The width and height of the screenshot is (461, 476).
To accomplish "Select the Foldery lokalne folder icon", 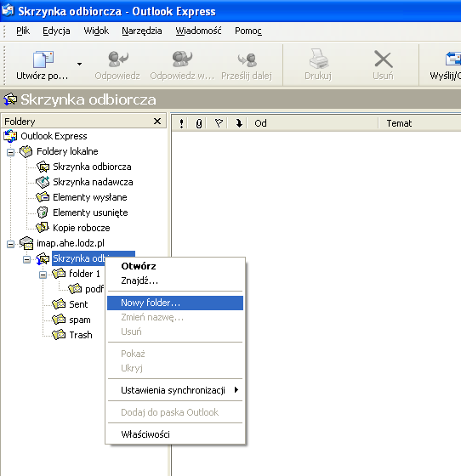I will pos(26,151).
